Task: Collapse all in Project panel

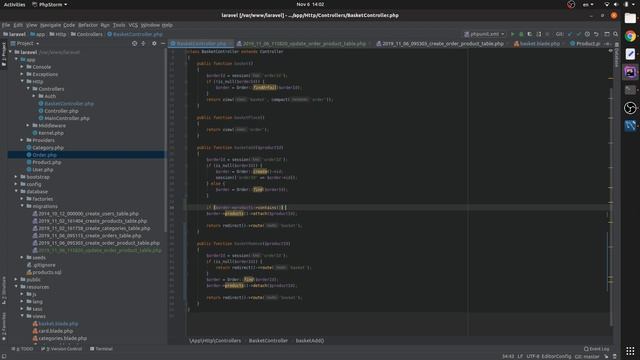Action: pos(143,43)
